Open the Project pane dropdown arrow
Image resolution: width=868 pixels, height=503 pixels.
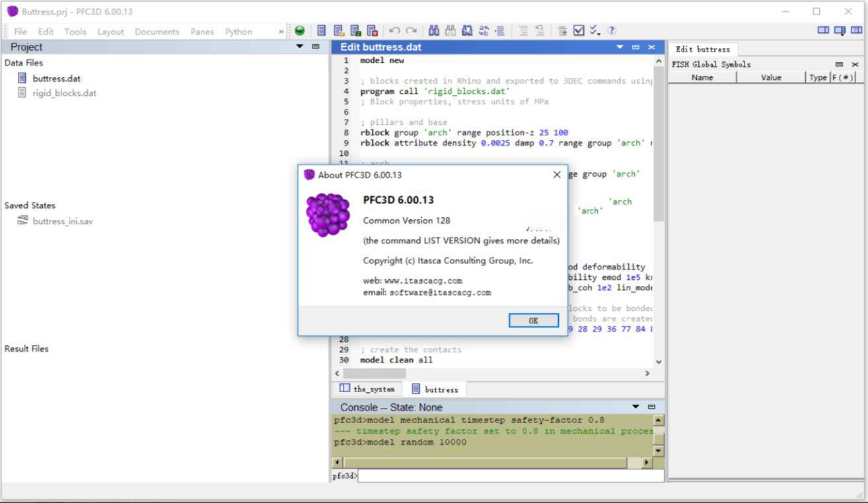coord(300,47)
